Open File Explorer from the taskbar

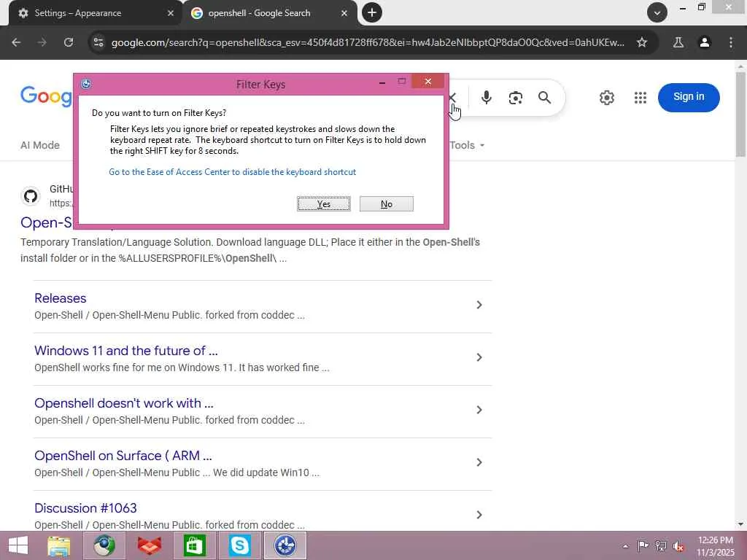click(59, 545)
